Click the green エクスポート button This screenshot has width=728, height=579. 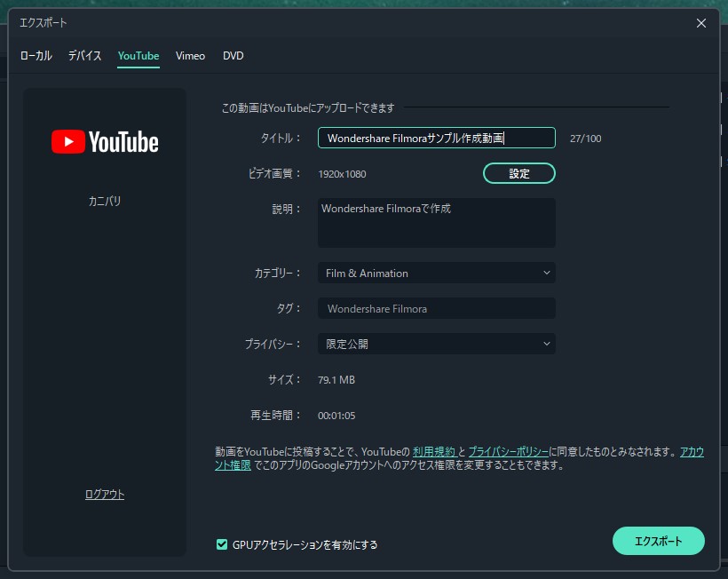(x=659, y=541)
